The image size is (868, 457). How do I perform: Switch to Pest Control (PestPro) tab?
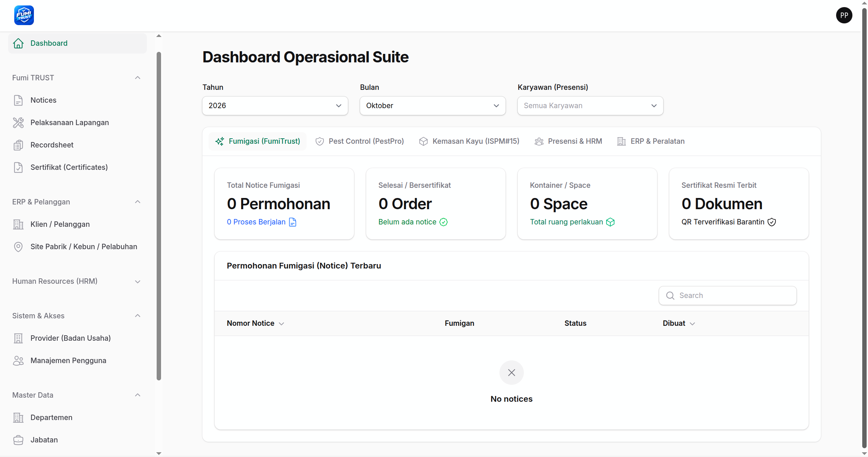[359, 141]
